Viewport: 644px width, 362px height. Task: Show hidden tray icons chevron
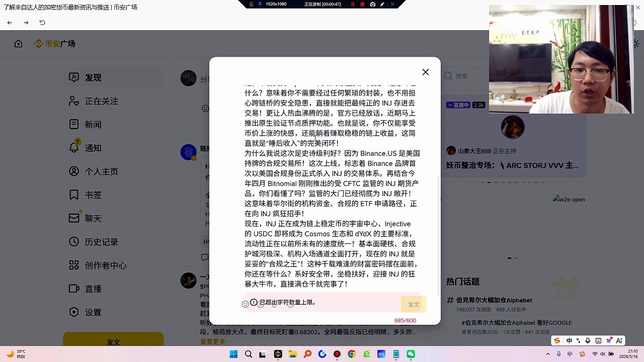tap(548, 354)
